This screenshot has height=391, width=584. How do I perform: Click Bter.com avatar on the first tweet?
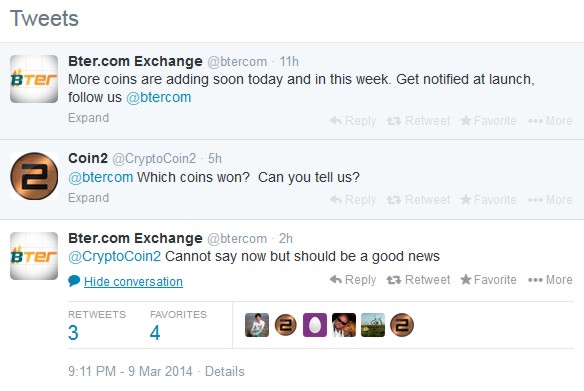pos(34,79)
